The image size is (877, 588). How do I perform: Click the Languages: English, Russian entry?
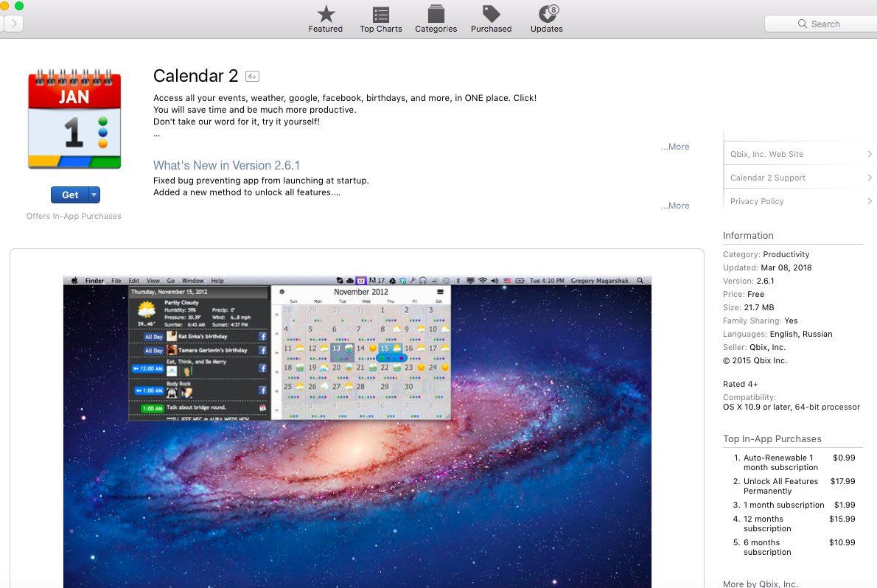(778, 334)
